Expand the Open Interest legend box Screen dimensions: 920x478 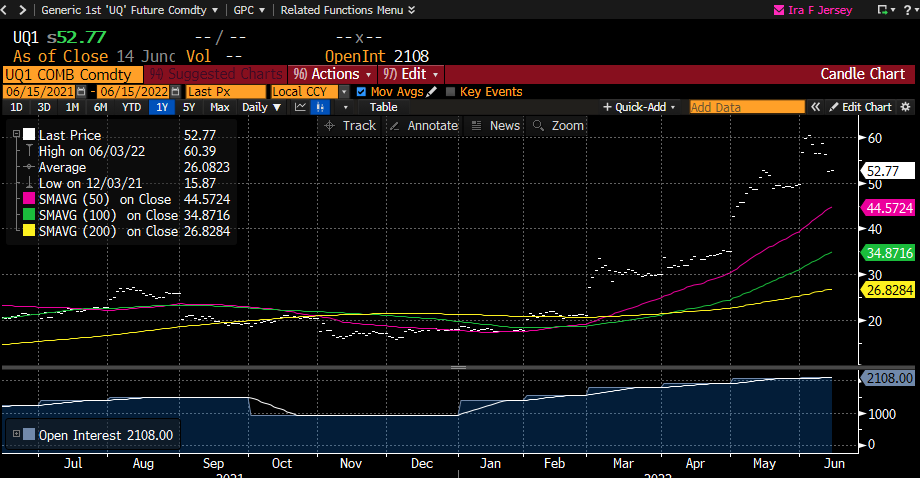coord(16,435)
